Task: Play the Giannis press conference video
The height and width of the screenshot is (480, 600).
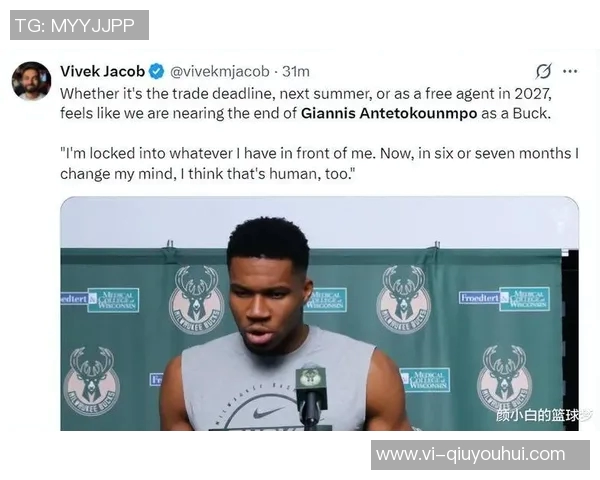Action: click(319, 313)
